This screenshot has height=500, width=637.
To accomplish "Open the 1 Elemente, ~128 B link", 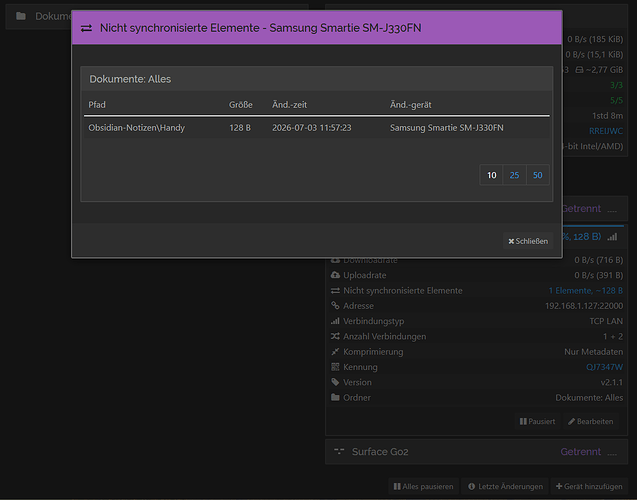I will click(x=585, y=290).
